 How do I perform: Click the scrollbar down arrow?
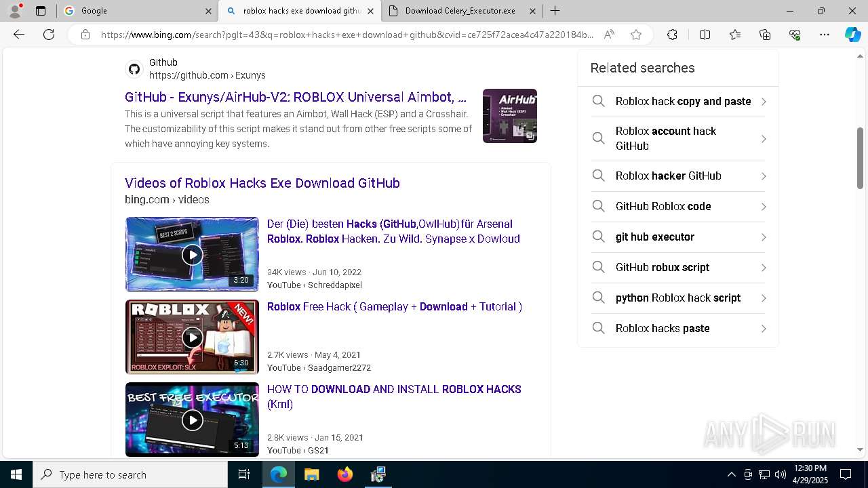click(x=861, y=449)
